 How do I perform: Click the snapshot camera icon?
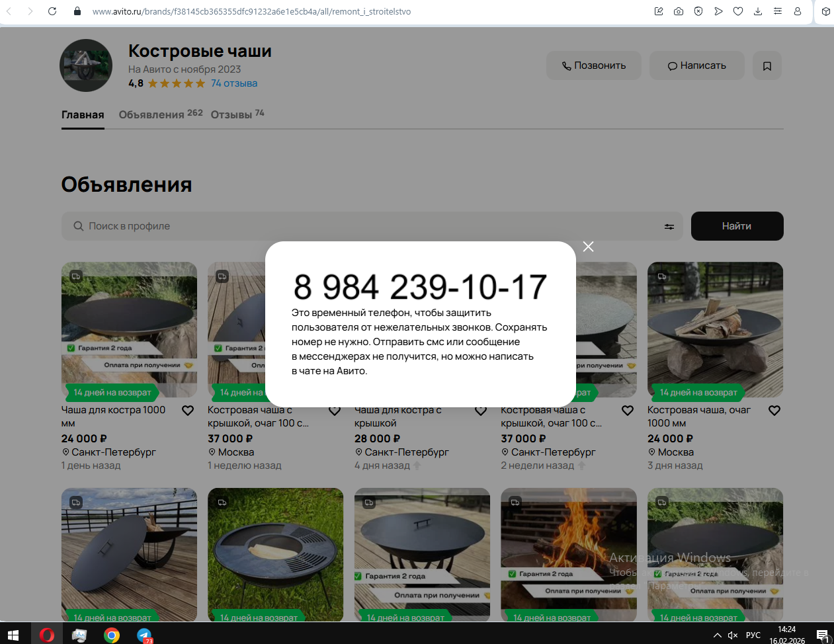pos(679,11)
